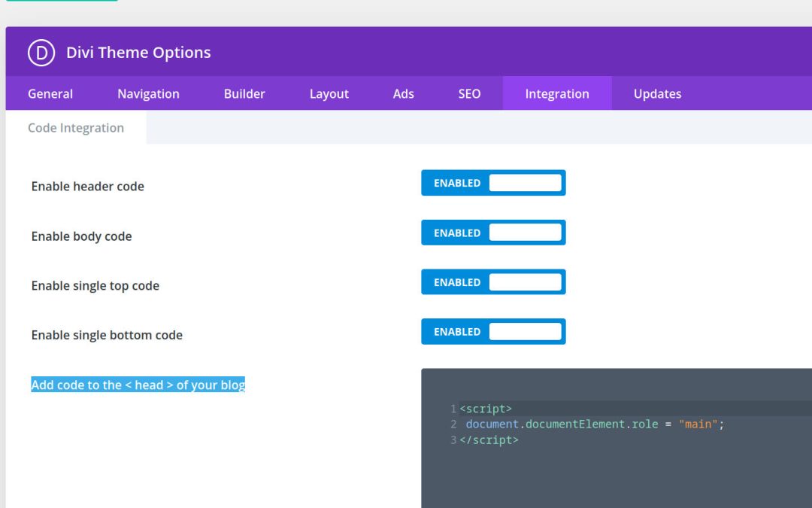Place cursor on the opening <script> line
This screenshot has width=812, height=508.
(x=485, y=409)
